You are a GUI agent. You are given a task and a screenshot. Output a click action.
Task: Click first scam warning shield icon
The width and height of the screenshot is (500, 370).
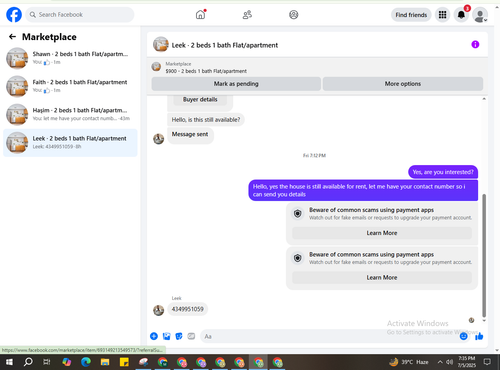[298, 213]
